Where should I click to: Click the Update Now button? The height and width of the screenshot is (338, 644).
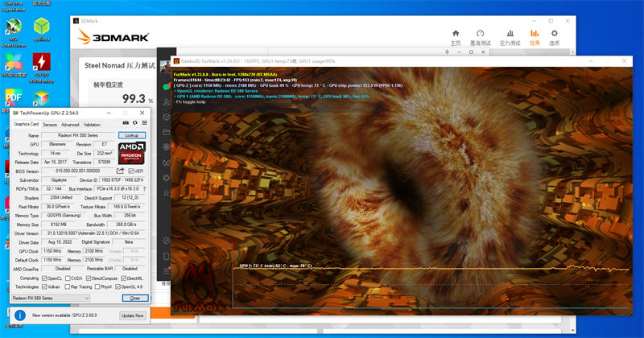tap(132, 315)
